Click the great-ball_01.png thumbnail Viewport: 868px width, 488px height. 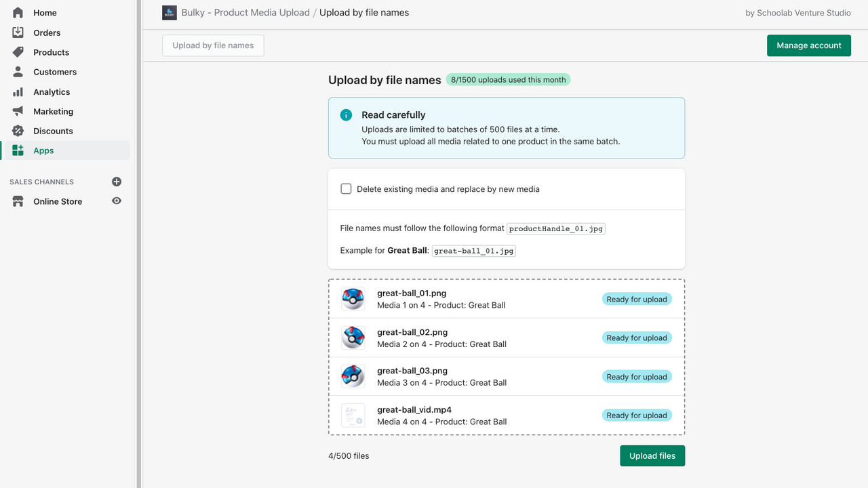click(x=353, y=298)
